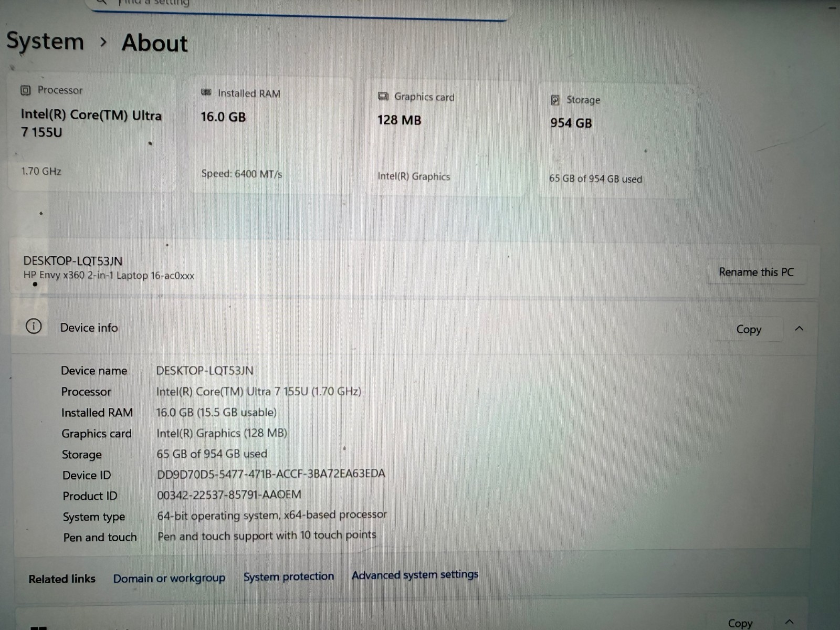Viewport: 840px width, 630px height.
Task: Click the Intel(R) Graphics text in Graphics card
Action: click(414, 176)
